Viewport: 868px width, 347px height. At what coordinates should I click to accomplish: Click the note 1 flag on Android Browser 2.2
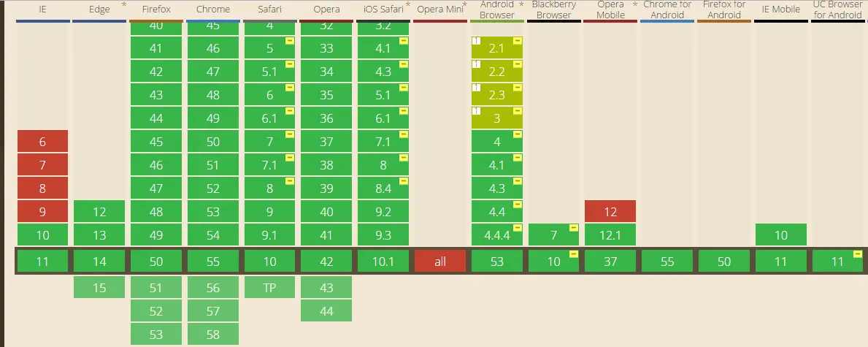(x=476, y=64)
